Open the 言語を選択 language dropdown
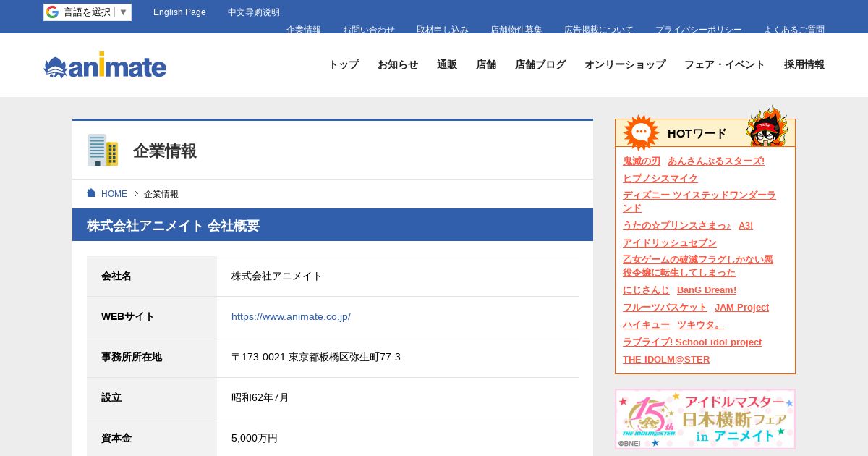Viewport: 868px width, 456px height. coord(88,12)
